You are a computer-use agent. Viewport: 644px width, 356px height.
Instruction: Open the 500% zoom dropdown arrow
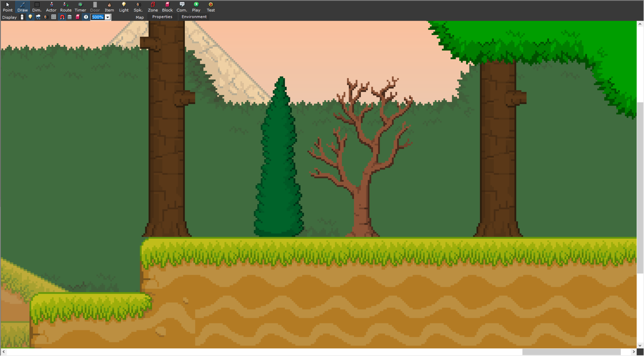[108, 17]
